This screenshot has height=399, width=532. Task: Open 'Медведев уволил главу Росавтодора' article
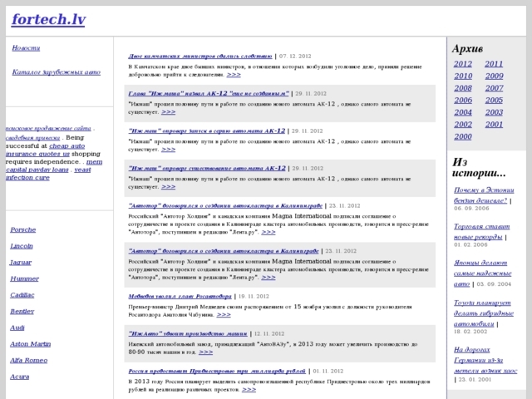(x=177, y=296)
